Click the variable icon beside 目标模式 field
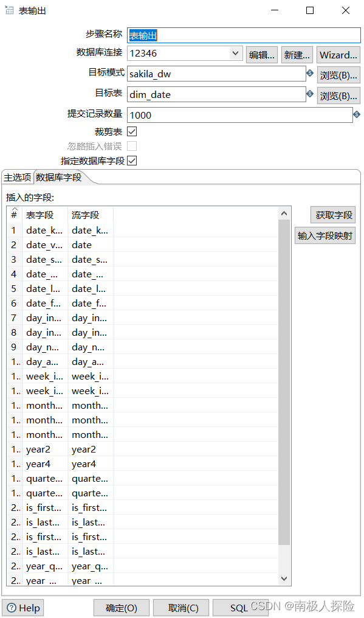364x618 pixels. (x=310, y=73)
